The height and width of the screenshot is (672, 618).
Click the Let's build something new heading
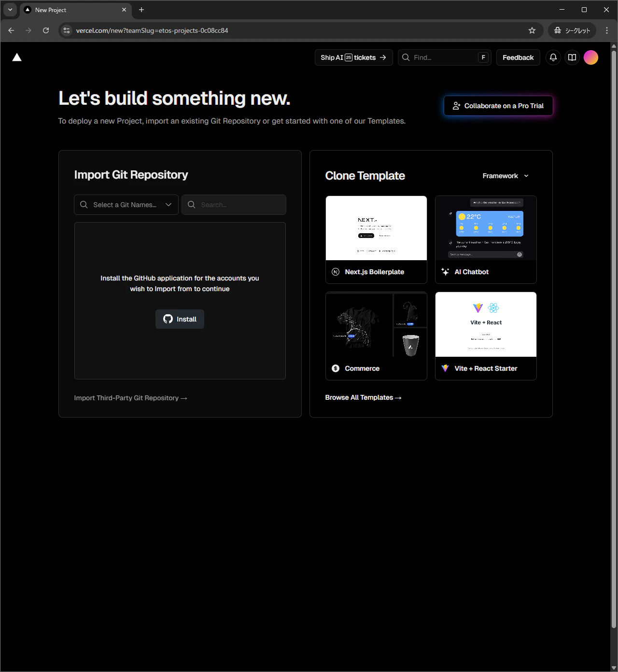click(x=174, y=98)
